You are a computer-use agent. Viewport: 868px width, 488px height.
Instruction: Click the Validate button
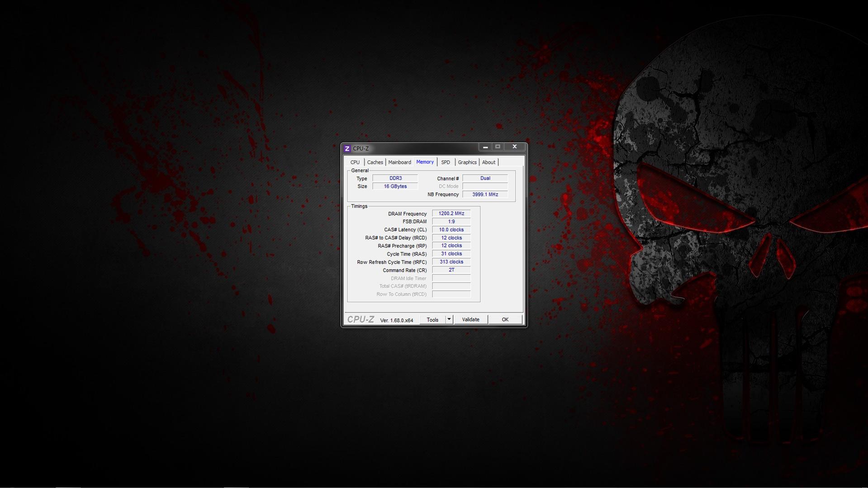coord(470,320)
